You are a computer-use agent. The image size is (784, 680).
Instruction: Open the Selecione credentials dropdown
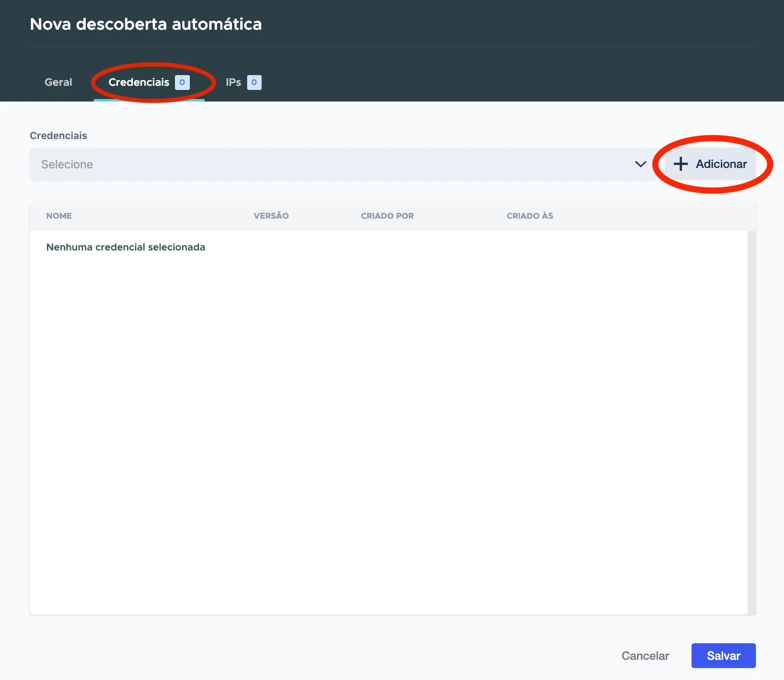tap(342, 164)
